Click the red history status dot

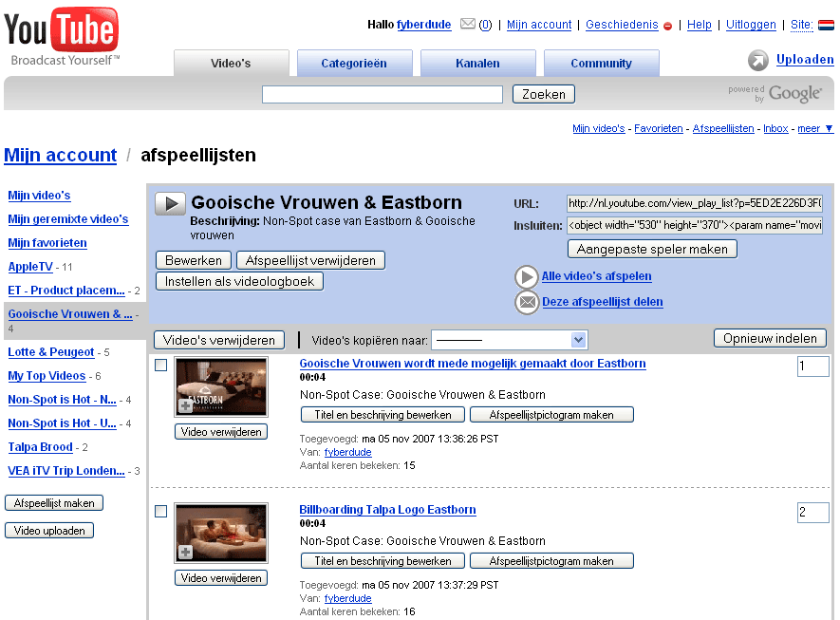coord(667,27)
